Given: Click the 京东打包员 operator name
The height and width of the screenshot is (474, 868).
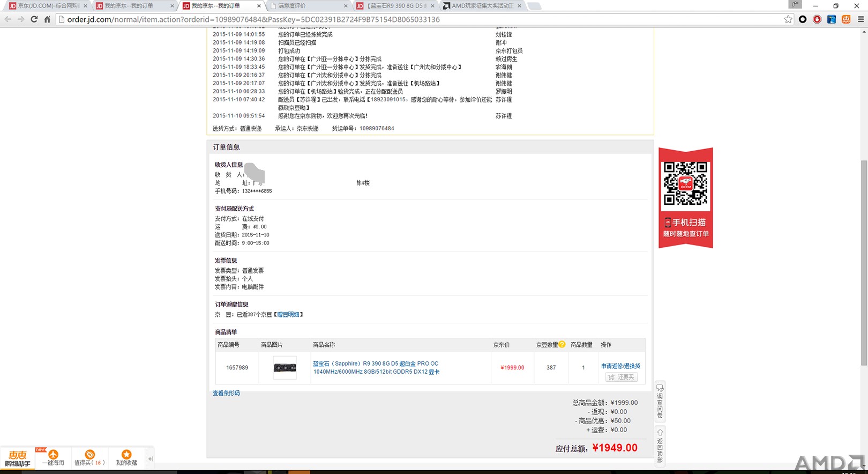Looking at the screenshot, I should [509, 50].
